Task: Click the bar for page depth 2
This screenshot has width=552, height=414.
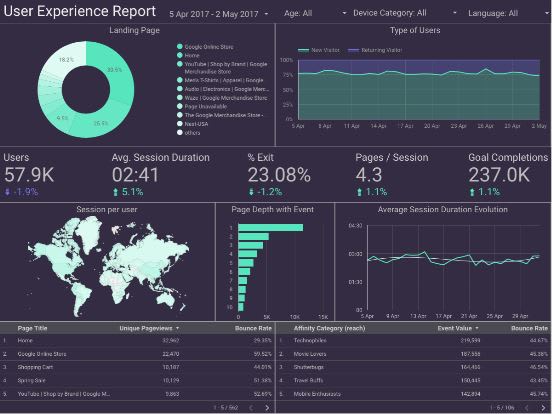Action: (253, 236)
